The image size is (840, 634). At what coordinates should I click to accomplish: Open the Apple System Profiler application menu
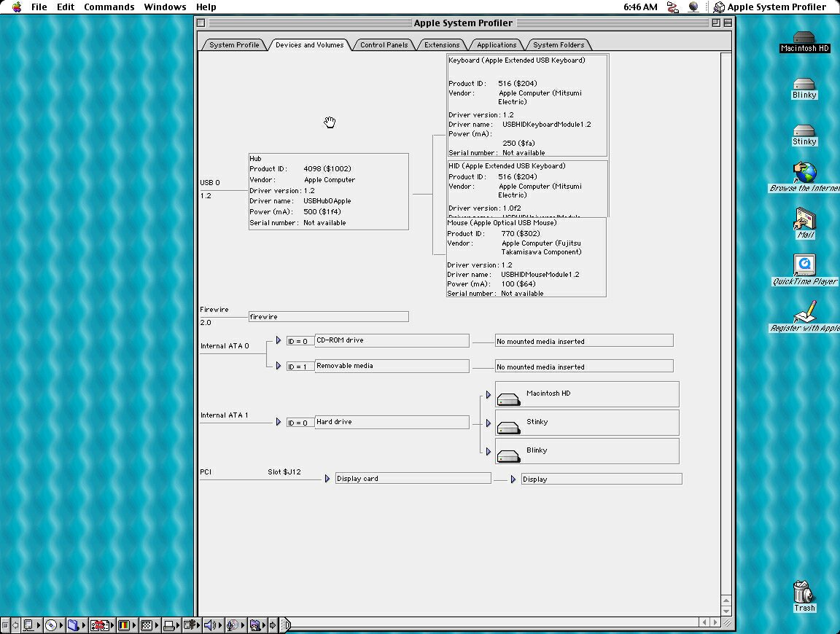coord(770,7)
